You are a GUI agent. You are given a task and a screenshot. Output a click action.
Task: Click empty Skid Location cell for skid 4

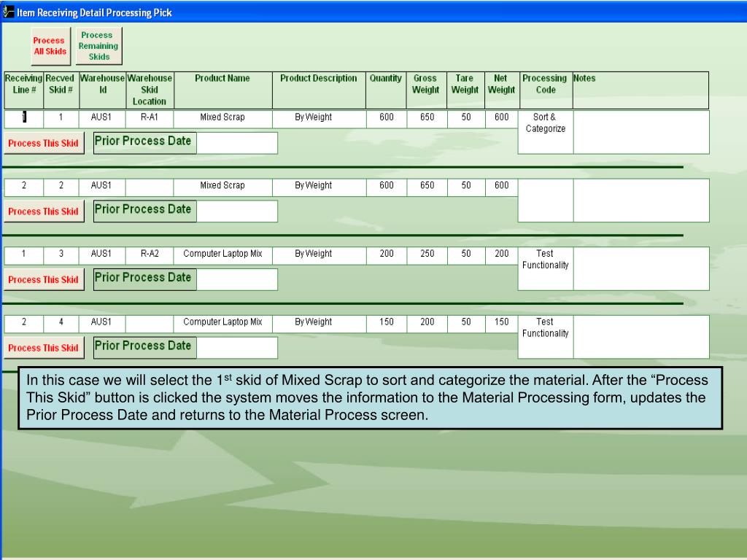150,324
